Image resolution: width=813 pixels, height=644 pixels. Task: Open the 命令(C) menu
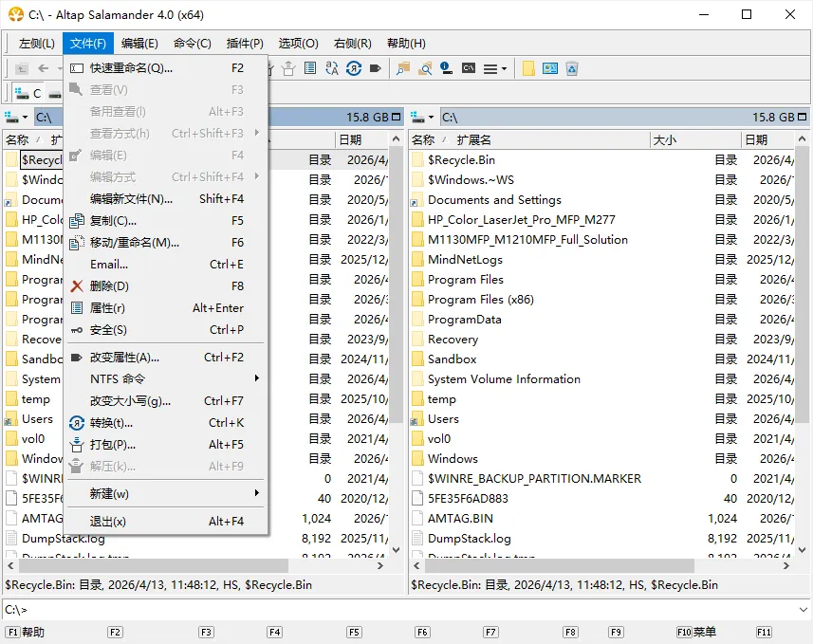(x=193, y=44)
